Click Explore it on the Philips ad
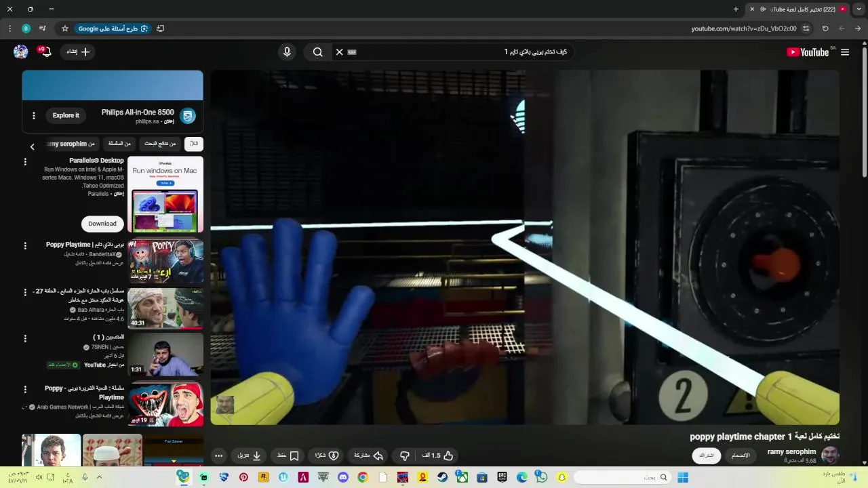 [x=66, y=115]
